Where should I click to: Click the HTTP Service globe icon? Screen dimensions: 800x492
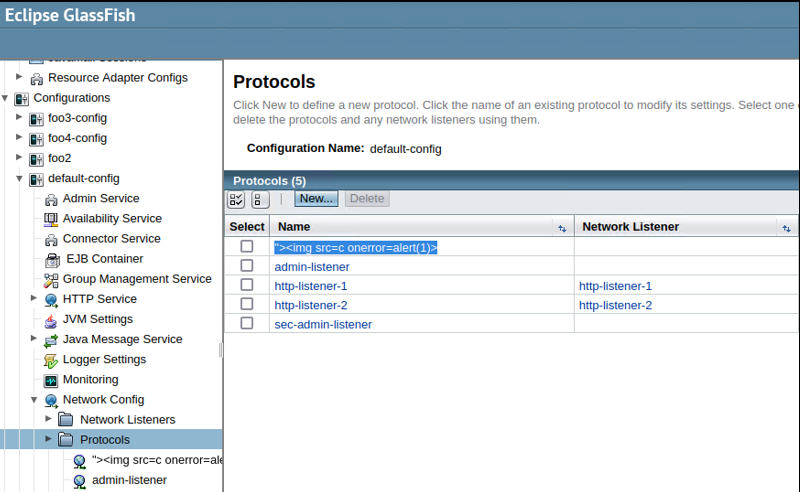coord(51,300)
